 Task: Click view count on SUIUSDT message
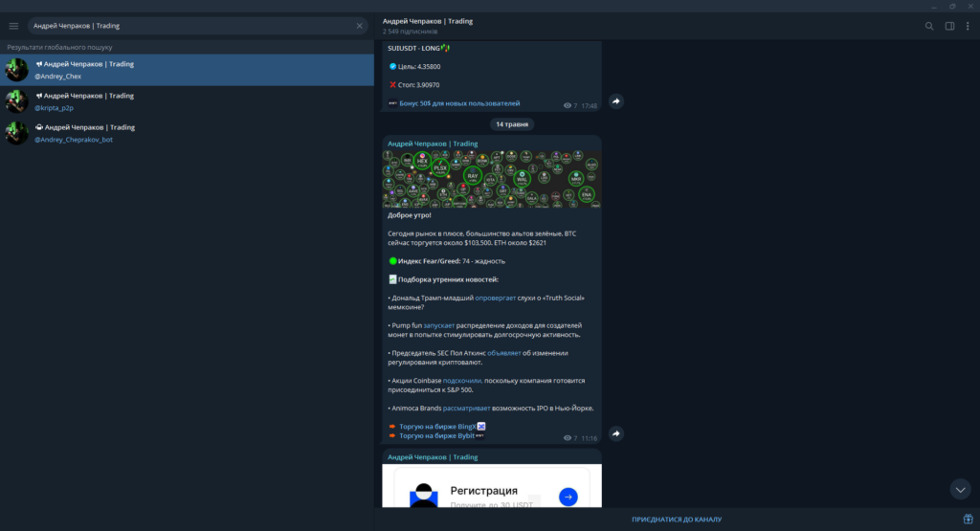coord(570,105)
